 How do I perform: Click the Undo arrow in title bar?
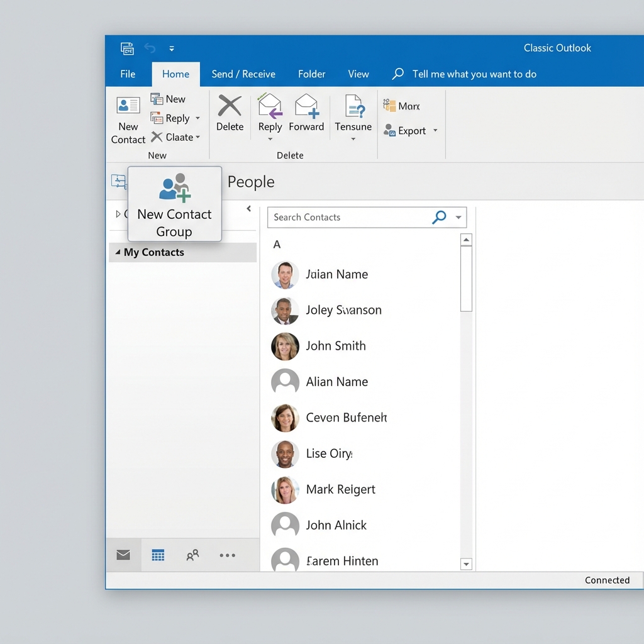150,48
